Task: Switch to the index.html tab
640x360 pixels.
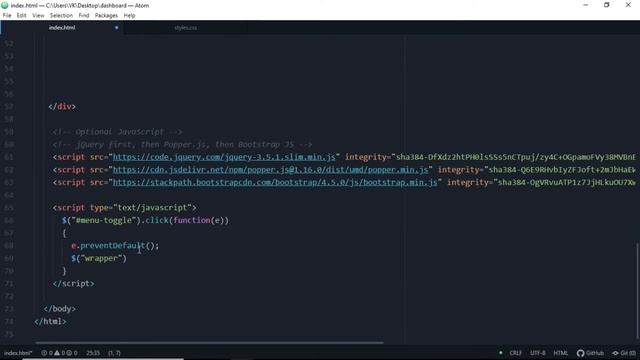Action: tap(62, 28)
